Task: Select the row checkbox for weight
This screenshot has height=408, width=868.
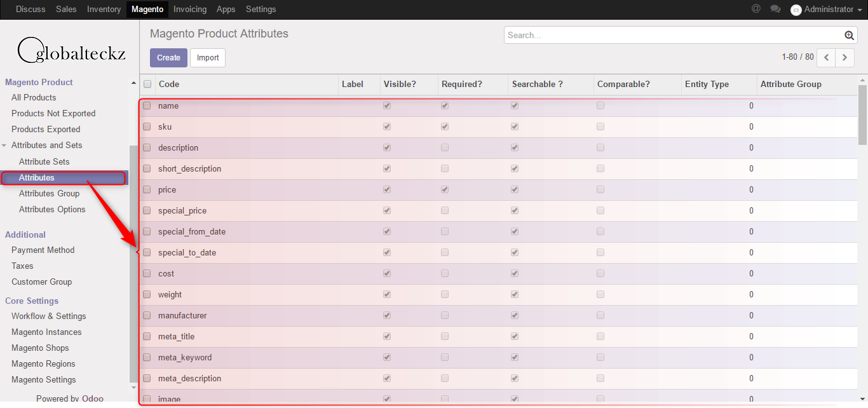Action: tap(147, 295)
